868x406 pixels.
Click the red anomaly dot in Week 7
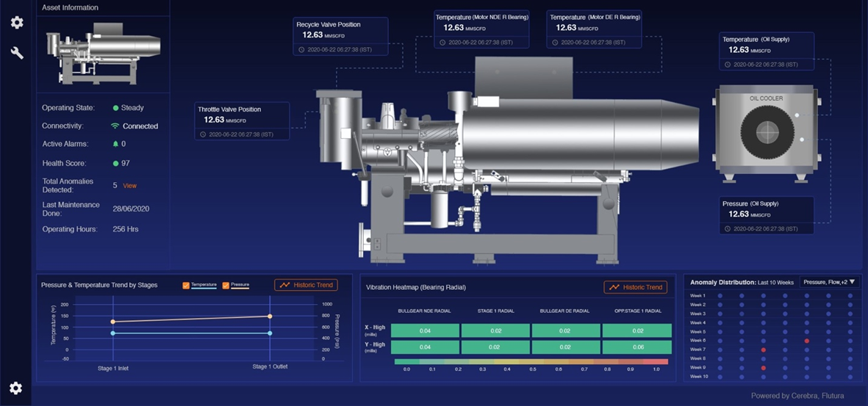pyautogui.click(x=764, y=349)
